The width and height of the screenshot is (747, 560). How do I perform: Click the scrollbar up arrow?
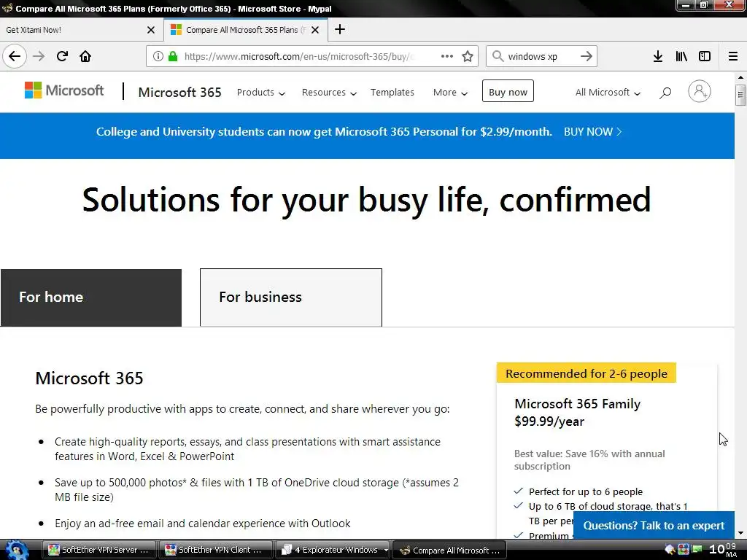pyautogui.click(x=740, y=77)
